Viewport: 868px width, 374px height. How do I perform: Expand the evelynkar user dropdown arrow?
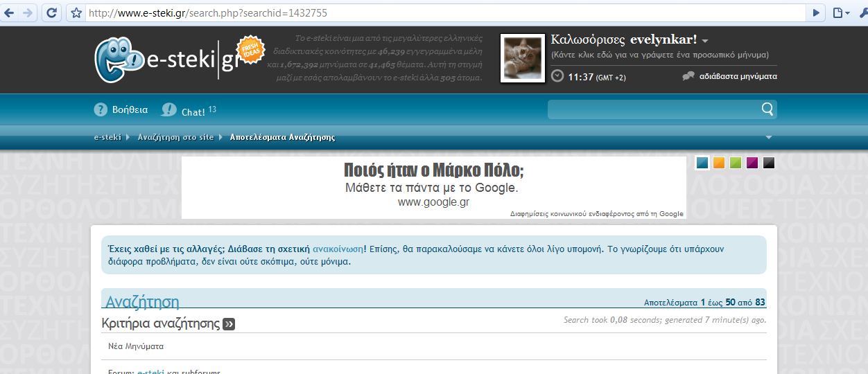tap(705, 41)
